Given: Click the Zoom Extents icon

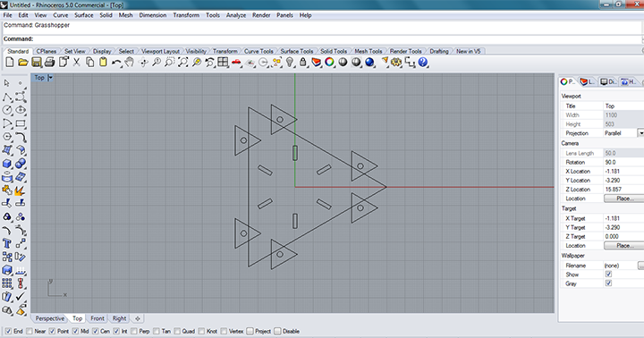Looking at the screenshot, I should pyautogui.click(x=182, y=63).
